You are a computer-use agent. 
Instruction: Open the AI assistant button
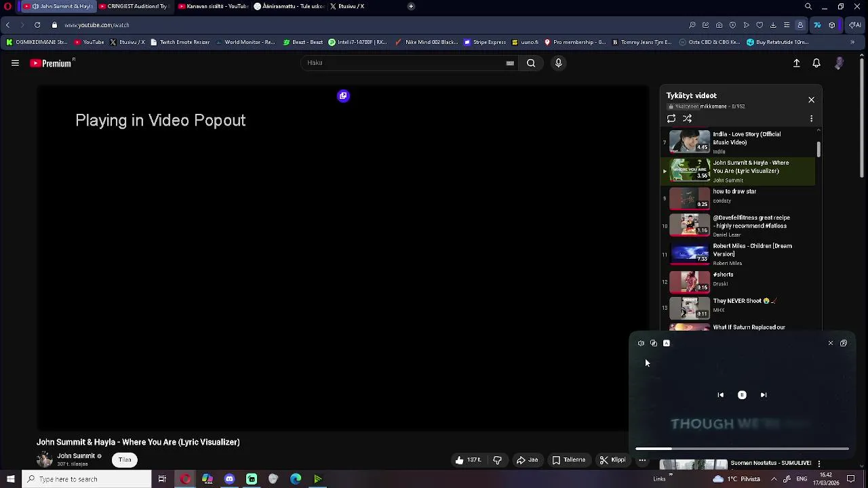point(854,25)
